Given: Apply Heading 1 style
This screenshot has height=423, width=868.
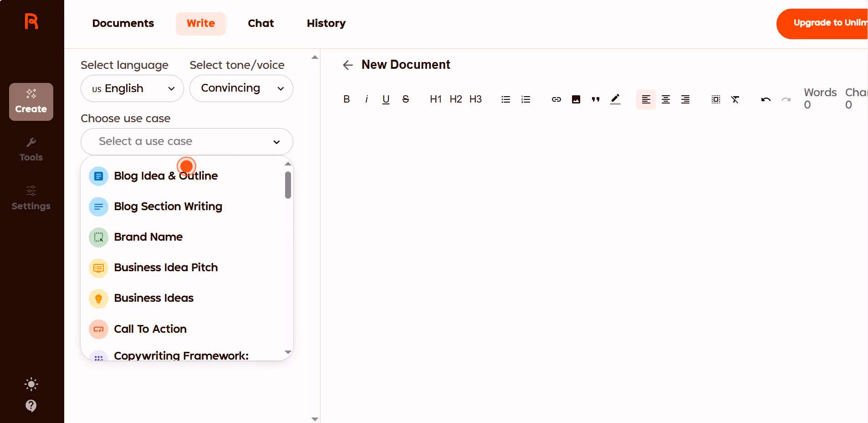Looking at the screenshot, I should (x=435, y=99).
